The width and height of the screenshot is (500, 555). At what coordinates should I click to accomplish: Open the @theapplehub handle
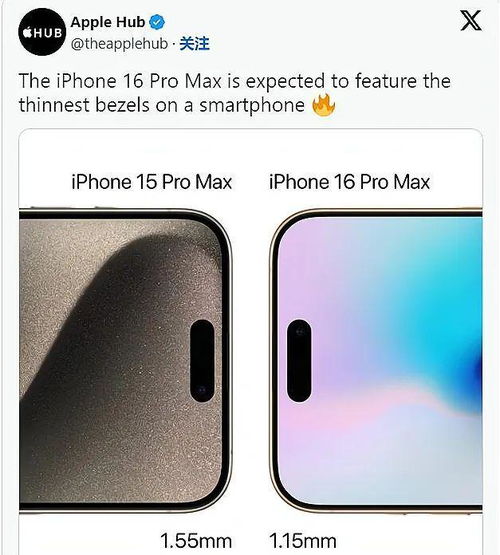pyautogui.click(x=119, y=44)
